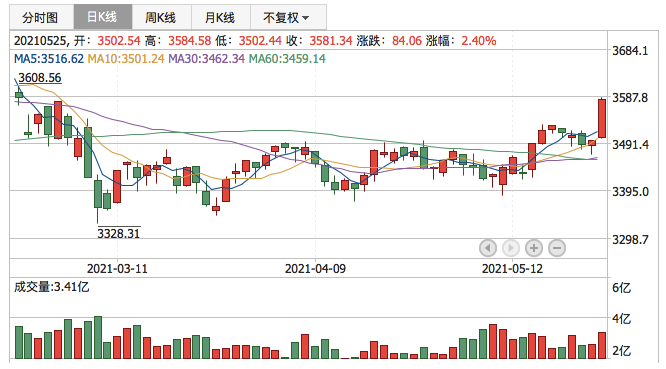The height and width of the screenshot is (369, 666).
Task: Click the high price 3584.58 value
Action: click(189, 41)
